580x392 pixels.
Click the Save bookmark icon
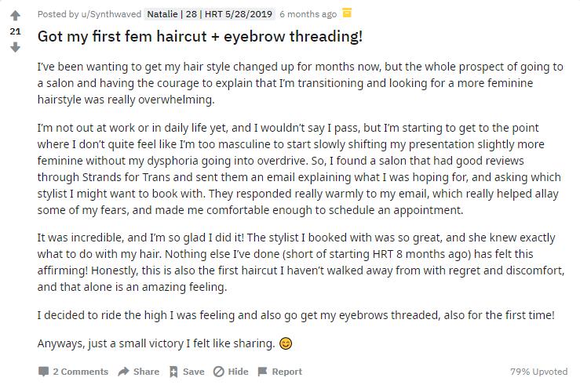(173, 372)
